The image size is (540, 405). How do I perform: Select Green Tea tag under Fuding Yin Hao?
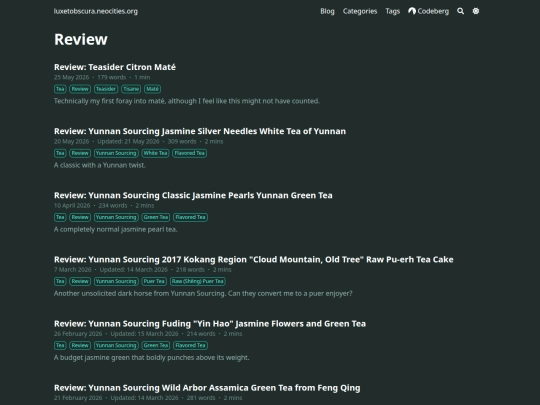pyautogui.click(x=156, y=345)
